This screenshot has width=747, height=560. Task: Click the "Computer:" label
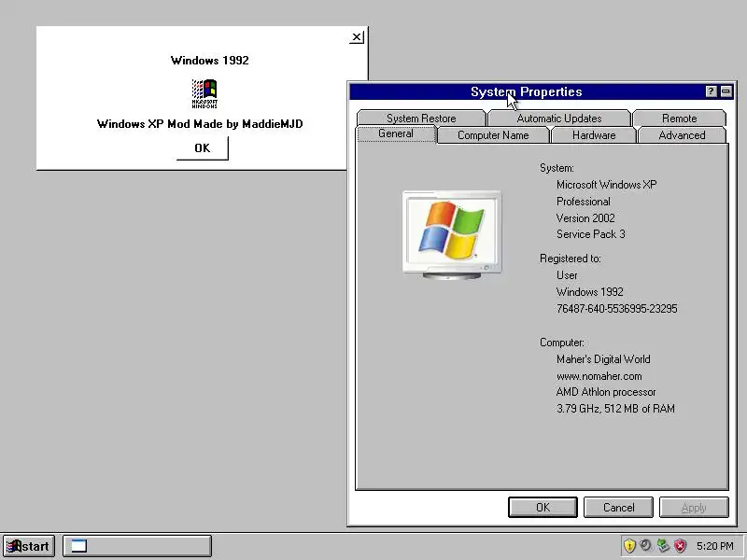(x=562, y=343)
